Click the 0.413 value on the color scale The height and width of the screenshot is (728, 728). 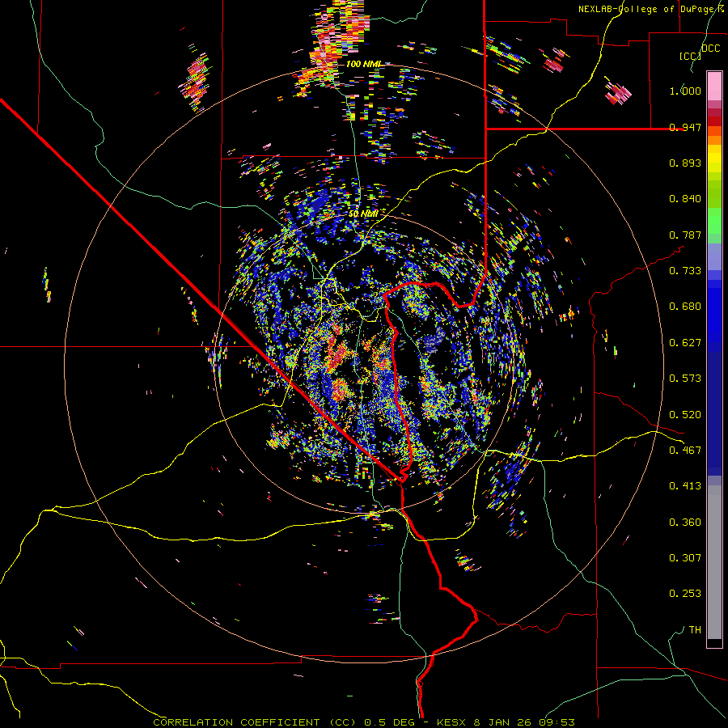pos(685,486)
